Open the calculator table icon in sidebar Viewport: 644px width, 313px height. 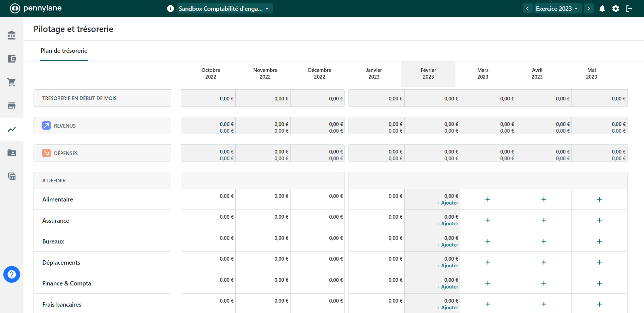pos(12,176)
